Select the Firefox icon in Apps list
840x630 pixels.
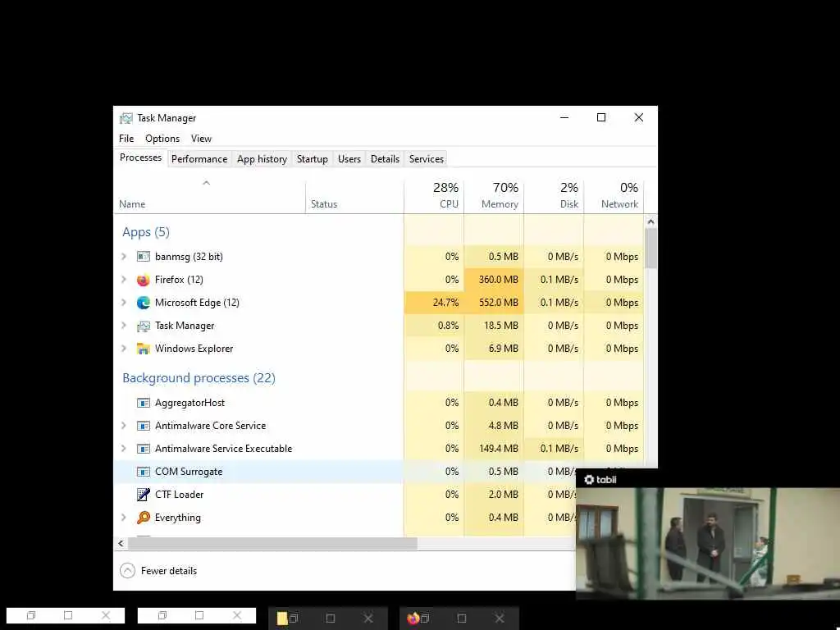(x=143, y=280)
